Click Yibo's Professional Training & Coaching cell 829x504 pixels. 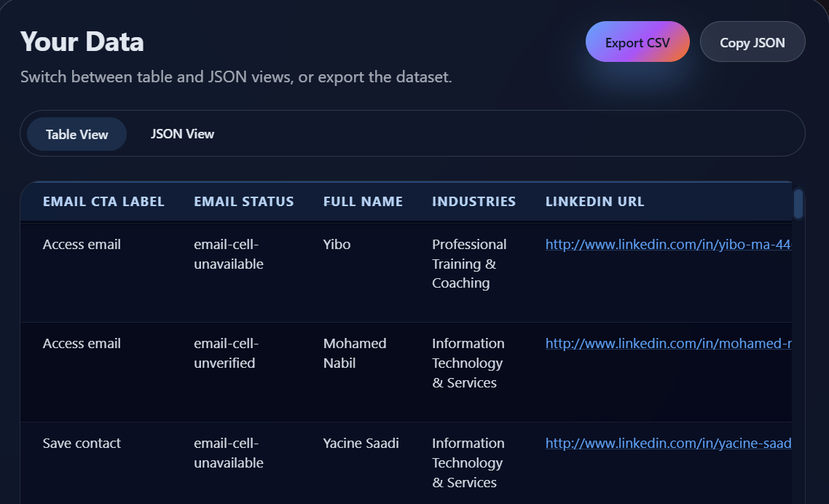tap(469, 264)
